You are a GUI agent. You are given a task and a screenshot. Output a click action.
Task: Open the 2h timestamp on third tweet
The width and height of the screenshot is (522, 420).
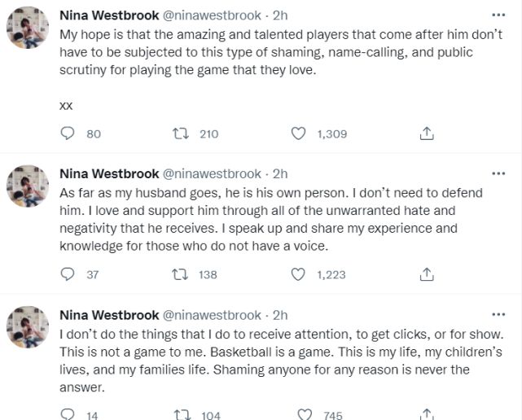pyautogui.click(x=280, y=315)
